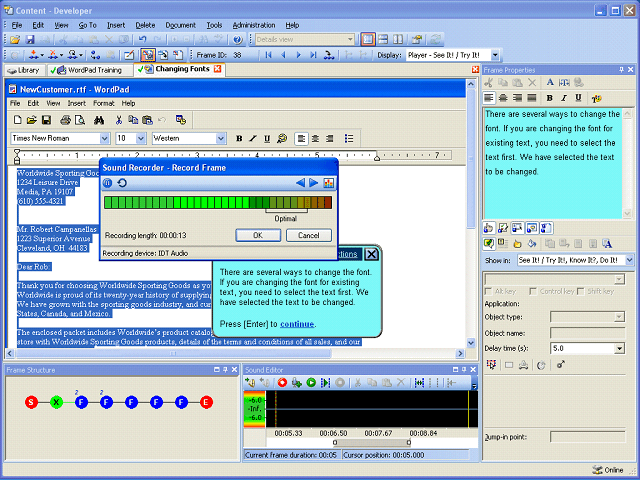This screenshot has width=640, height=480.
Task: Click the previous frame arrow in Sound Recorder
Action: (300, 183)
